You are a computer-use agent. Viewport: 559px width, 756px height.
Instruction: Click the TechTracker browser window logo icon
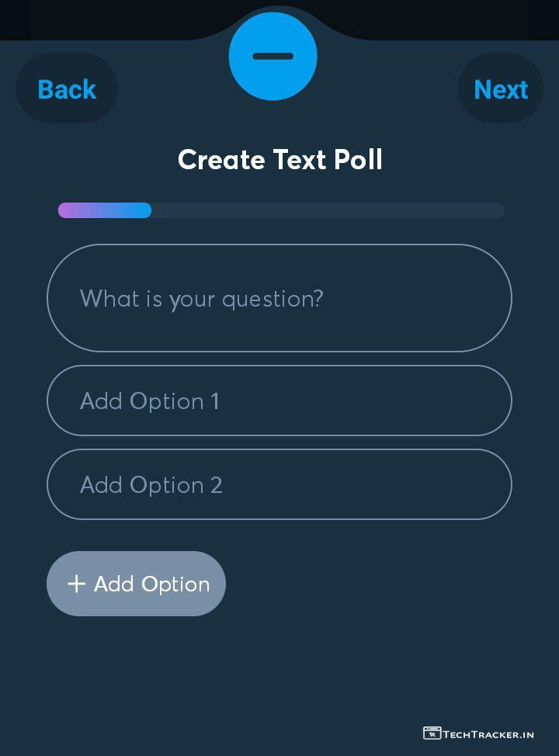pyautogui.click(x=432, y=733)
